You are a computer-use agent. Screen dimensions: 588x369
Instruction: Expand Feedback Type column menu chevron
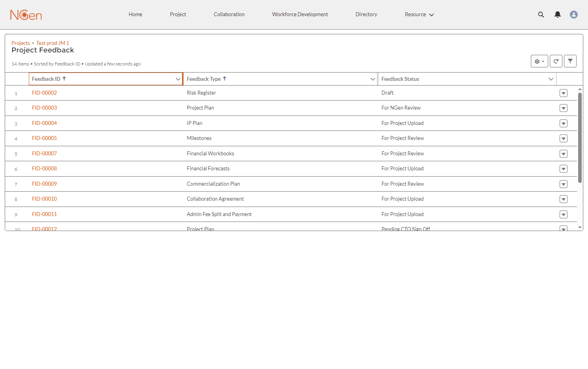pos(372,79)
